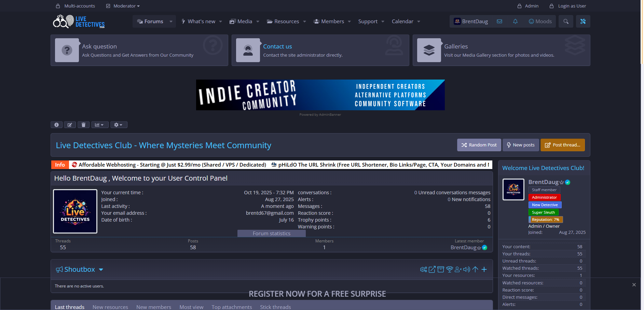
Task: Click the Random Post button
Action: click(x=479, y=145)
